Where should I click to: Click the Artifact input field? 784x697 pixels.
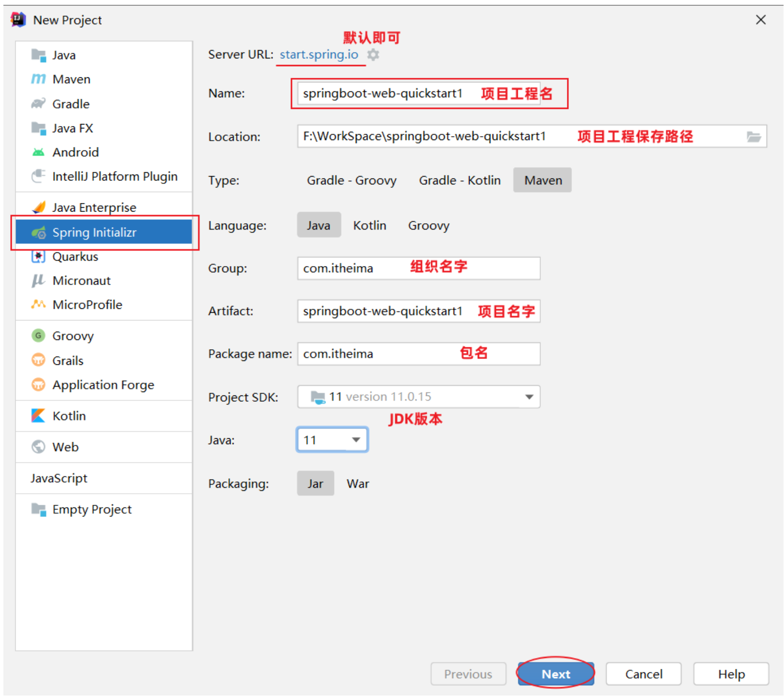419,311
